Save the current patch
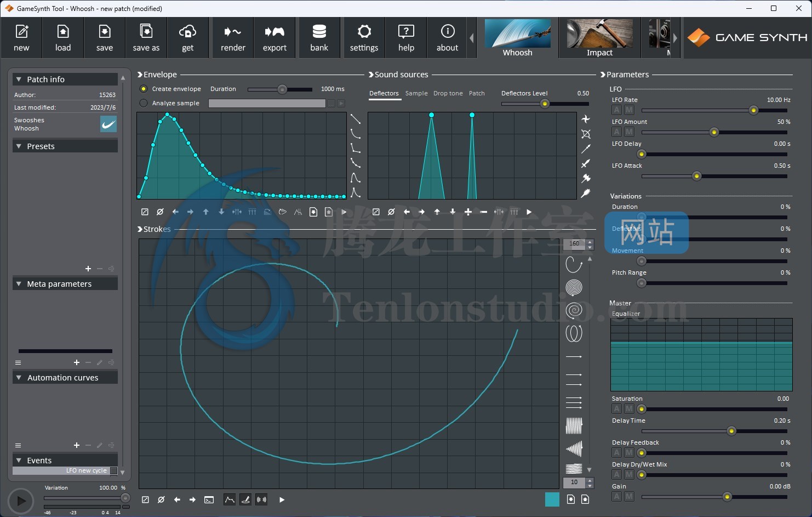Viewport: 812px width, 517px height. 105,38
